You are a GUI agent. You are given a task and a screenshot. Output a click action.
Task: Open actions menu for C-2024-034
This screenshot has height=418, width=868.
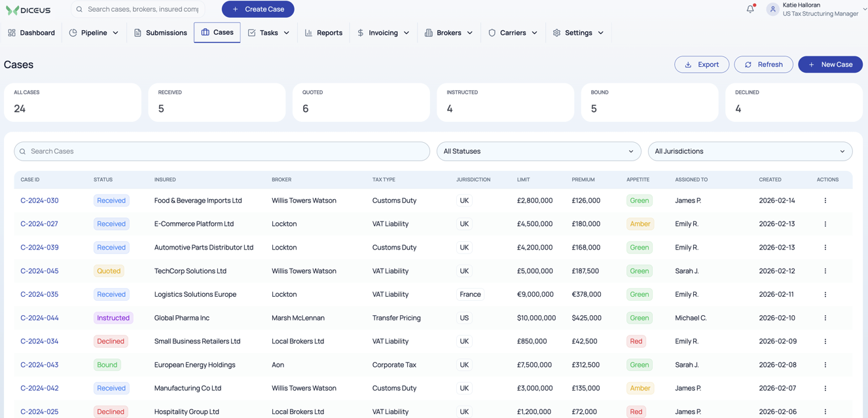tap(825, 341)
